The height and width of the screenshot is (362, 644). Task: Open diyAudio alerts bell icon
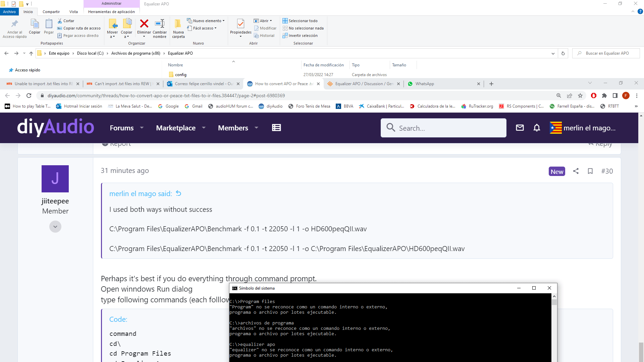pyautogui.click(x=537, y=128)
